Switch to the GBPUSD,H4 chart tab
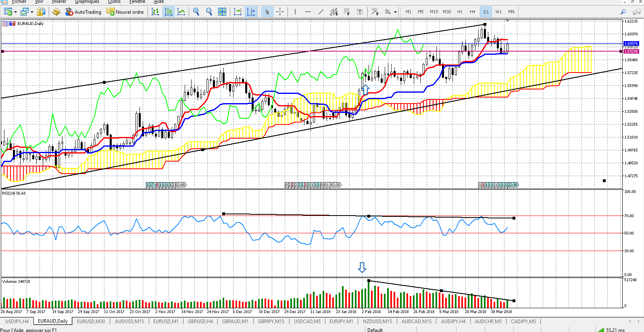 tap(200, 321)
